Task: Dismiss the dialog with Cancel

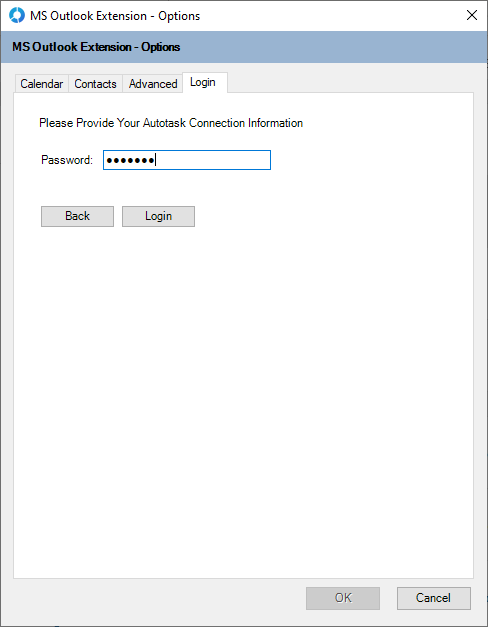Action: (434, 598)
